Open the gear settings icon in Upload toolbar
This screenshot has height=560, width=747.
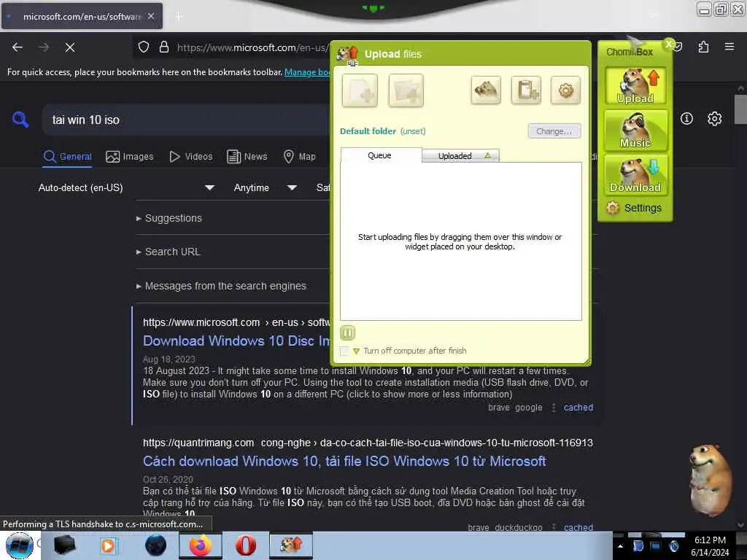565,90
